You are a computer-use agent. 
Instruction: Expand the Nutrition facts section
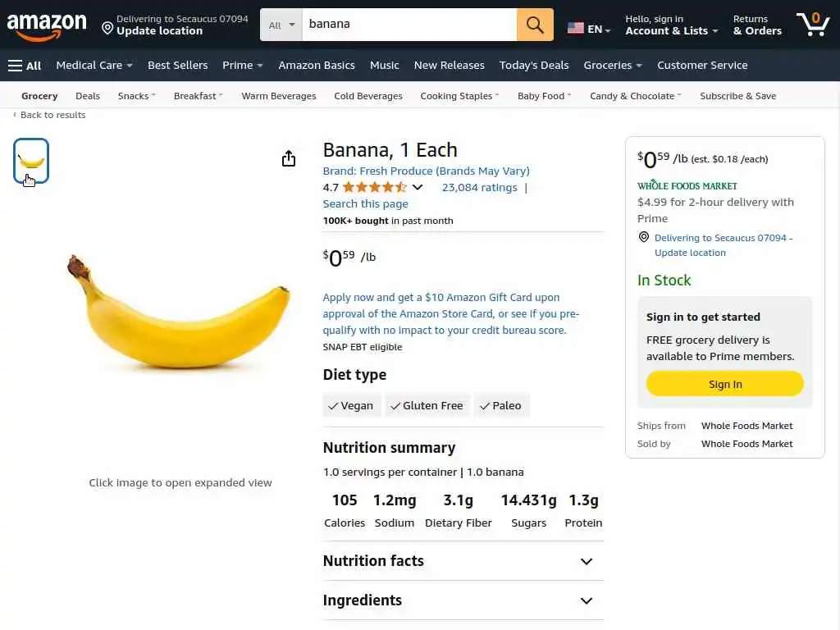[x=586, y=562]
